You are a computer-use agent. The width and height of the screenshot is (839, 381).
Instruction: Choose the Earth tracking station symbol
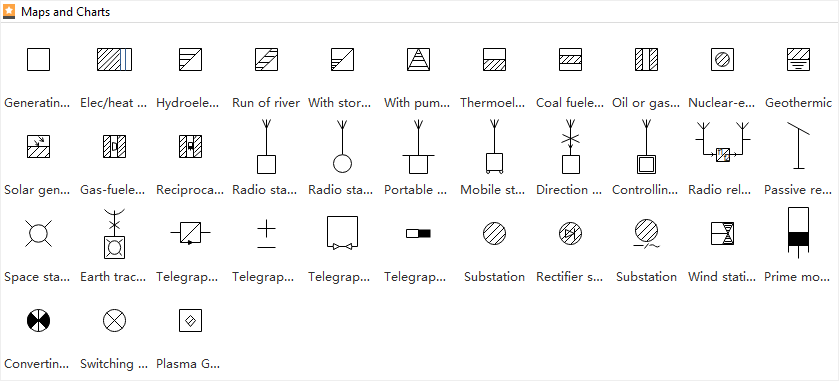tap(115, 233)
